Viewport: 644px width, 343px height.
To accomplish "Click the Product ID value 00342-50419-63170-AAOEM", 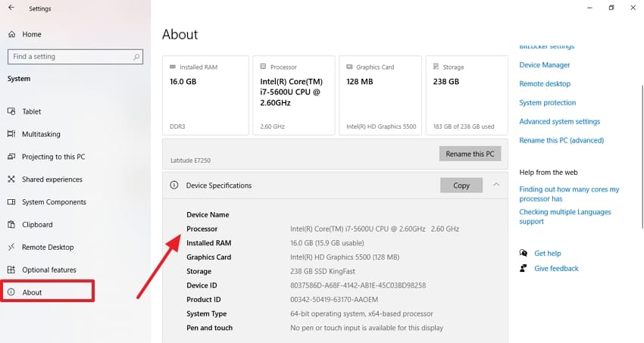I will 334,300.
